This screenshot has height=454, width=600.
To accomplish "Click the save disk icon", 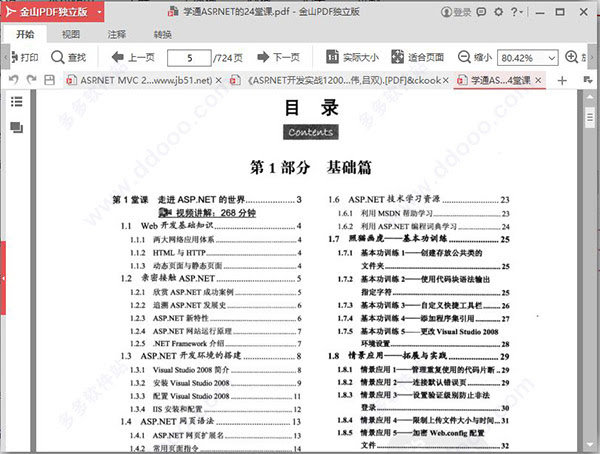I will [x=49, y=80].
